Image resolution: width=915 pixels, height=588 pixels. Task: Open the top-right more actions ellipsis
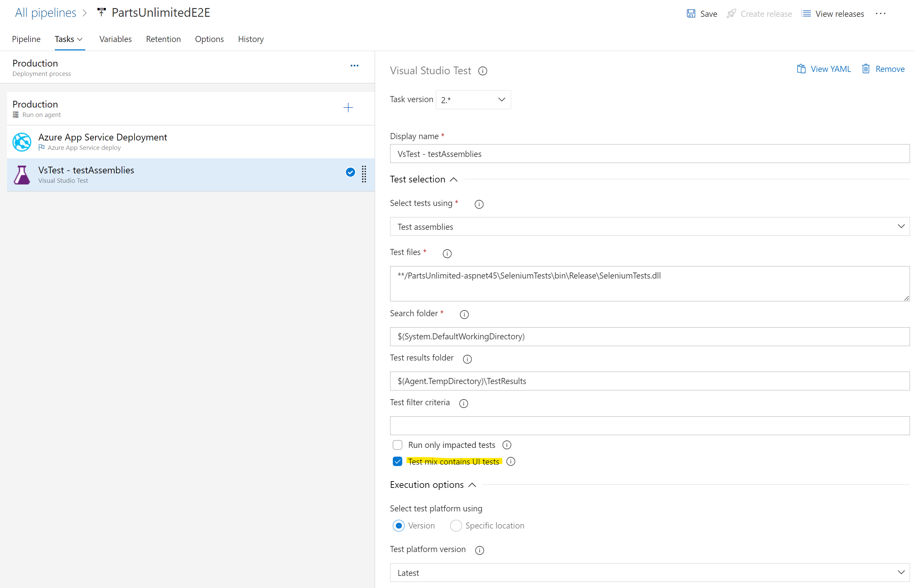coord(880,14)
